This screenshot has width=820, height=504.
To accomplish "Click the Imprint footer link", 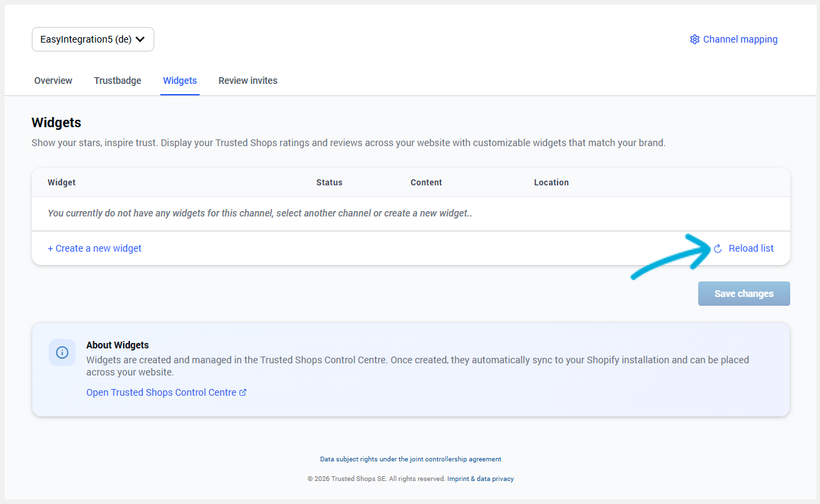I will pos(459,479).
